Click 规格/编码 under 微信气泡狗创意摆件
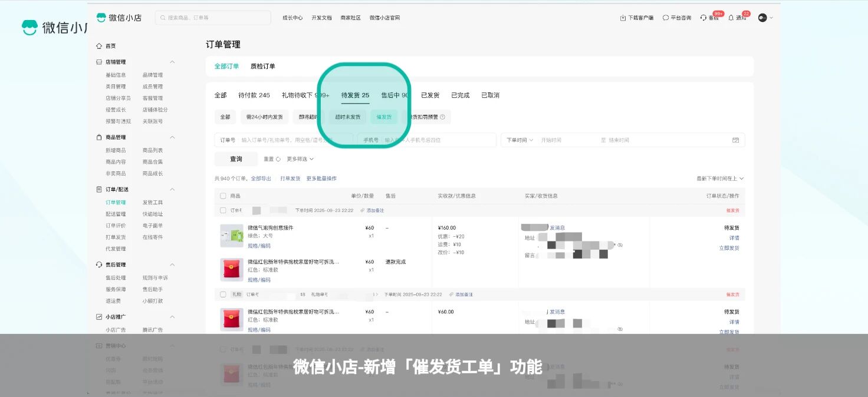The width and height of the screenshot is (868, 397). click(259, 246)
